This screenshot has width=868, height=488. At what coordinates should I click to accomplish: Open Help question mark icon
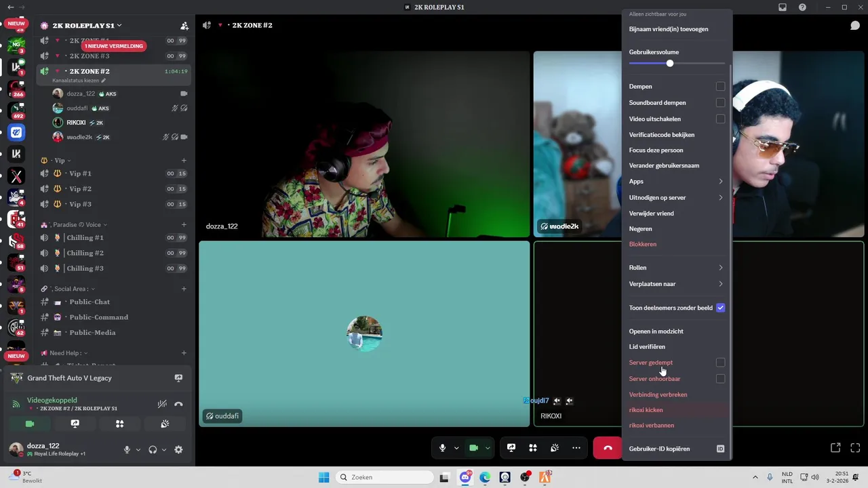coord(803,7)
